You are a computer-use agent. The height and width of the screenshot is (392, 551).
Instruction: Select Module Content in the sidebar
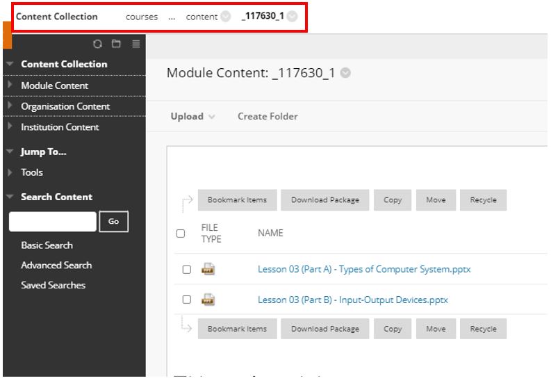54,85
